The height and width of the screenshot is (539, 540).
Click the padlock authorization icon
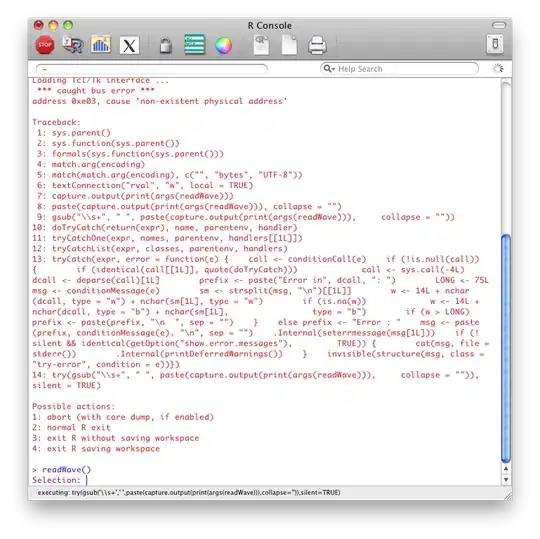tap(166, 45)
